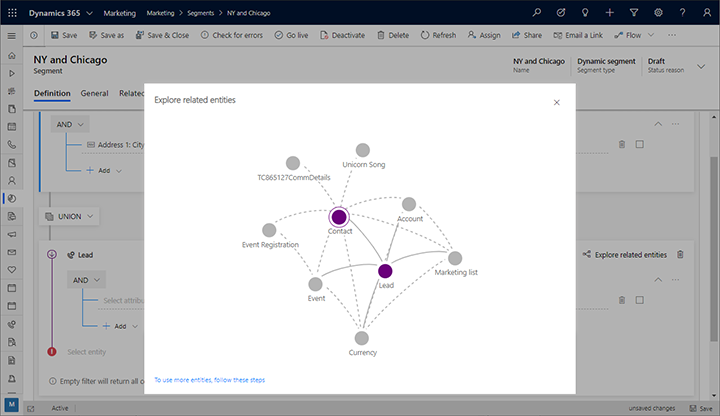Expand the Add dropdown in Lead group
Screen dimensions: 720x416
pos(135,326)
